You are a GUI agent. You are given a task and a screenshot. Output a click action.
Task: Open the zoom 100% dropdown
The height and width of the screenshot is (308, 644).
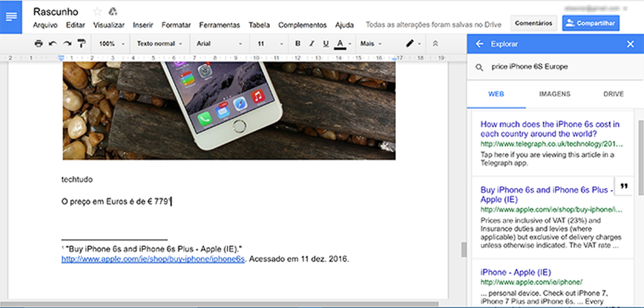113,44
